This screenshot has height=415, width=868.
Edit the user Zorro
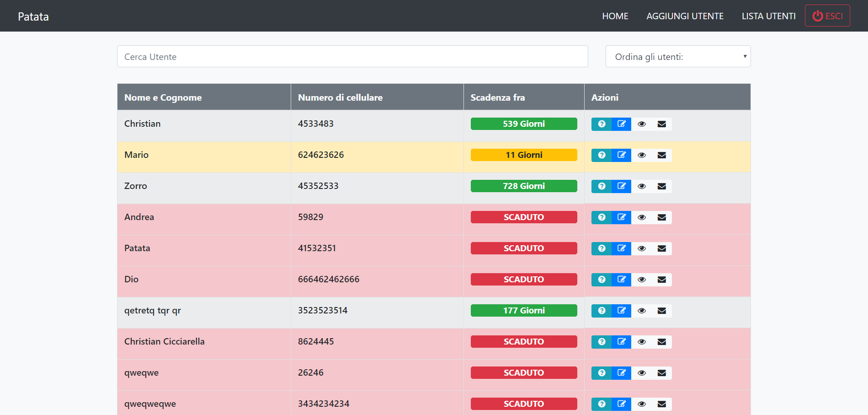click(622, 186)
